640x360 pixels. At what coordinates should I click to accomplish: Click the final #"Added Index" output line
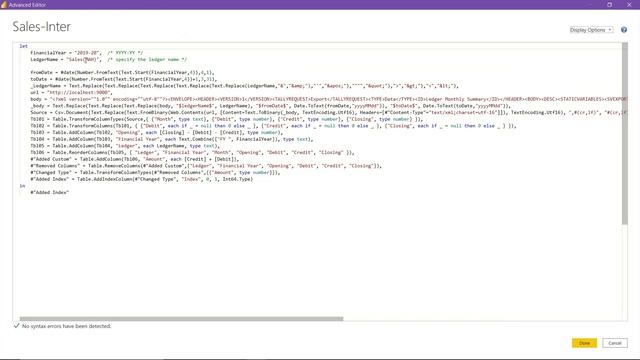[49, 192]
